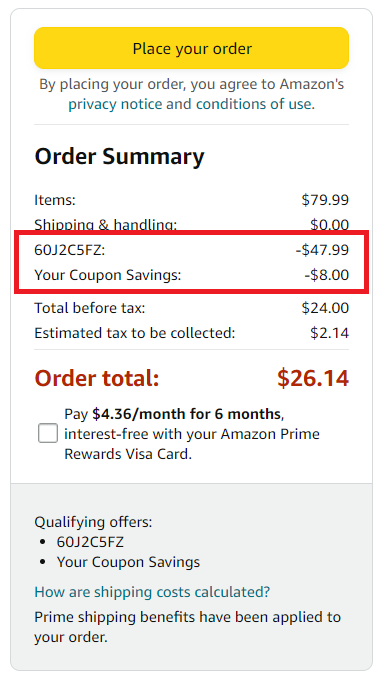Viewport: 383px width, 677px height.
Task: Select the $24.00 pre-tax total
Action: coord(325,308)
